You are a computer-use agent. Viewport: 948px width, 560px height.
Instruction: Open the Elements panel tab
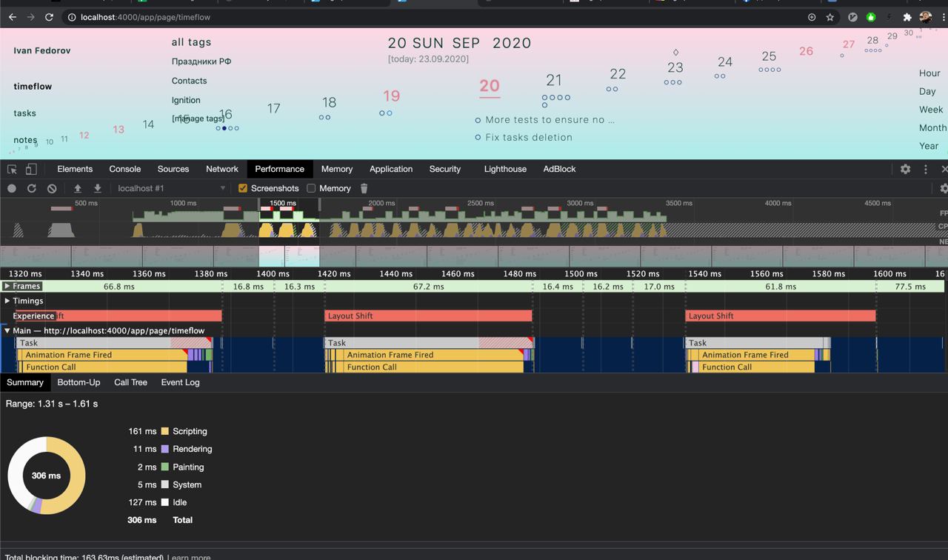[x=75, y=170]
